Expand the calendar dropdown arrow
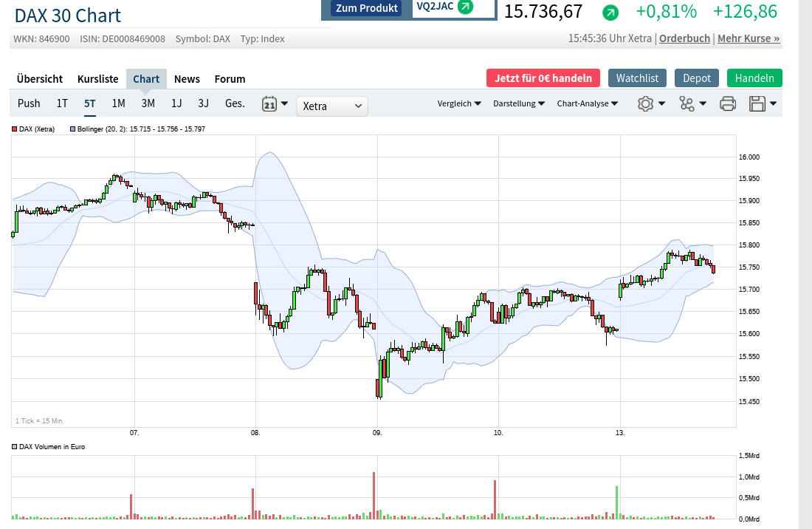 pyautogui.click(x=284, y=103)
